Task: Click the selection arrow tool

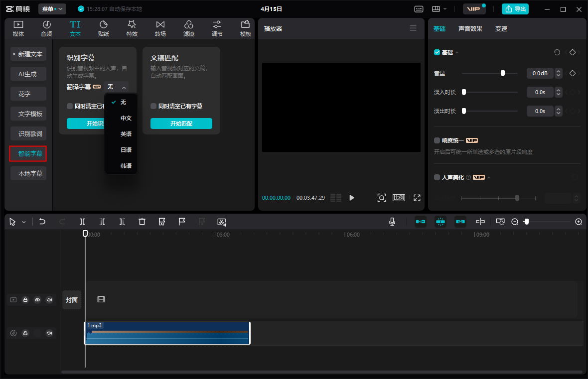Action: pyautogui.click(x=12, y=222)
